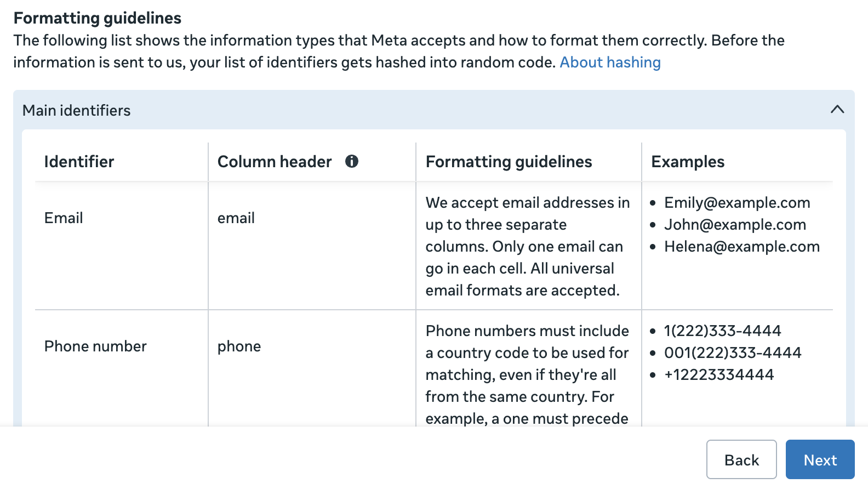Click the Helena@example.com example
Viewport: 868px width, 489px height.
pyautogui.click(x=742, y=247)
